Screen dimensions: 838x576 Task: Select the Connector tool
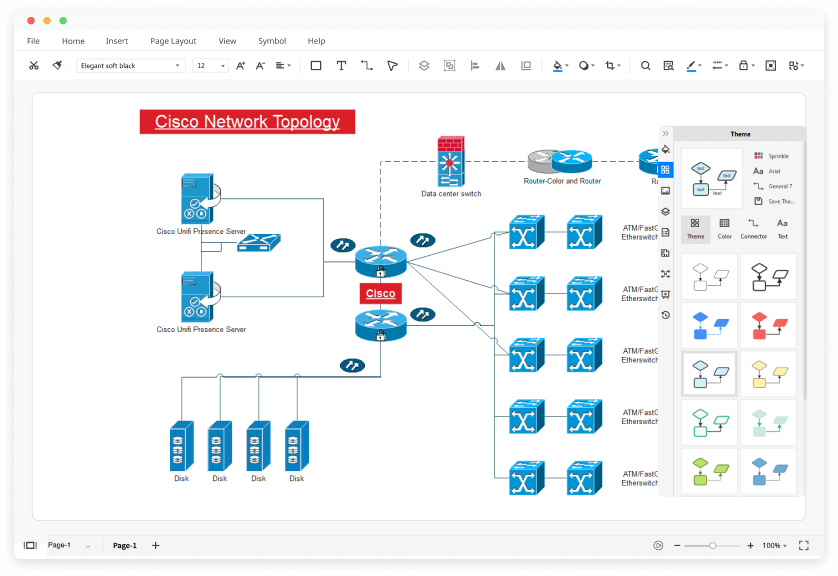367,66
